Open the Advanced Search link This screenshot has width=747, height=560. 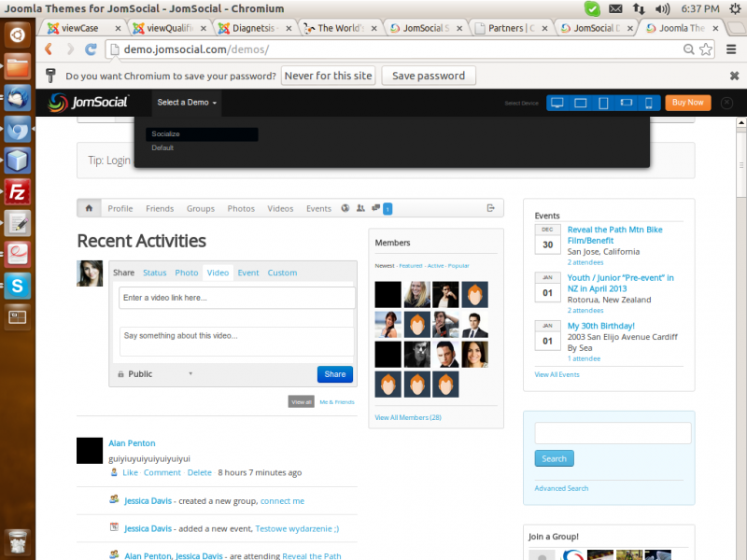coord(561,488)
